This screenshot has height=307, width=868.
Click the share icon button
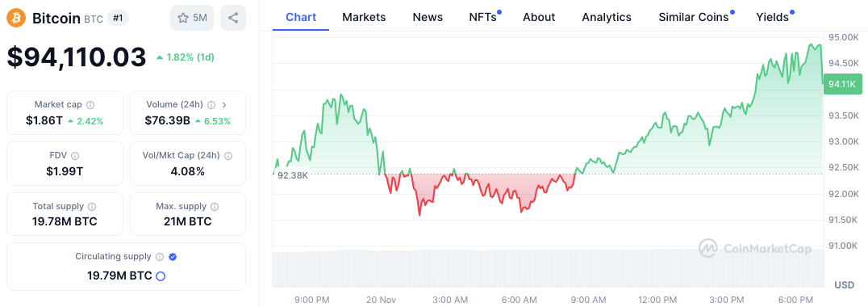pyautogui.click(x=233, y=18)
